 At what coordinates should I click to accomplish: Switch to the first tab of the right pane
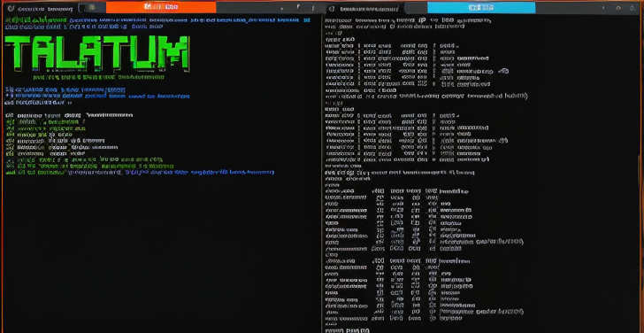tap(364, 8)
